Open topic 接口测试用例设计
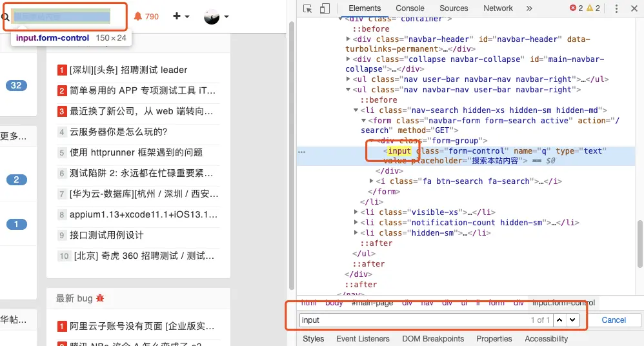The height and width of the screenshot is (346, 644). [x=106, y=235]
